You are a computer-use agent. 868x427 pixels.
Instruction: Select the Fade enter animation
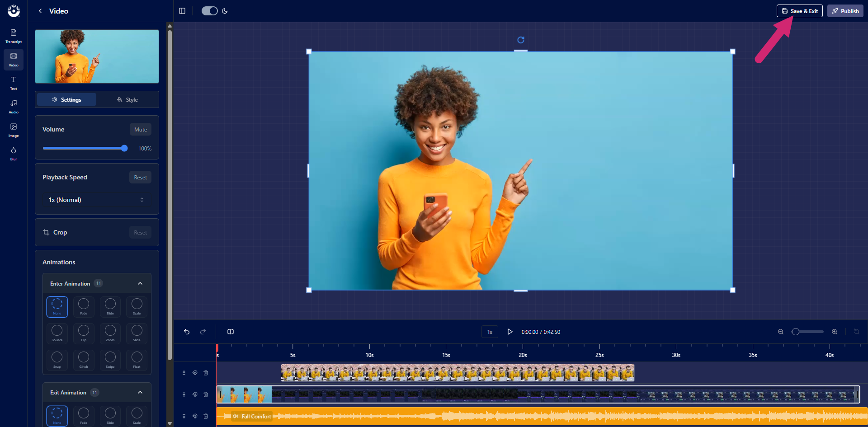(84, 307)
